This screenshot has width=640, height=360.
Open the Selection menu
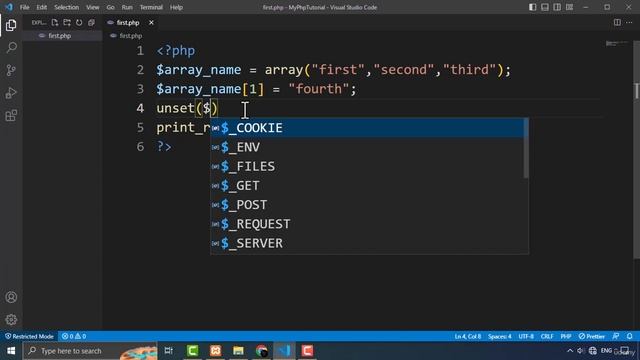coord(67,7)
